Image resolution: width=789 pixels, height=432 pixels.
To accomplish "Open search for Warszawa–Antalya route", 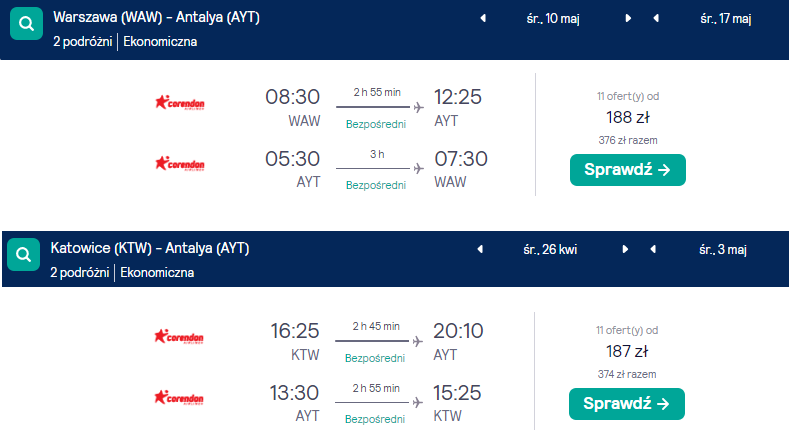I will coord(26,24).
